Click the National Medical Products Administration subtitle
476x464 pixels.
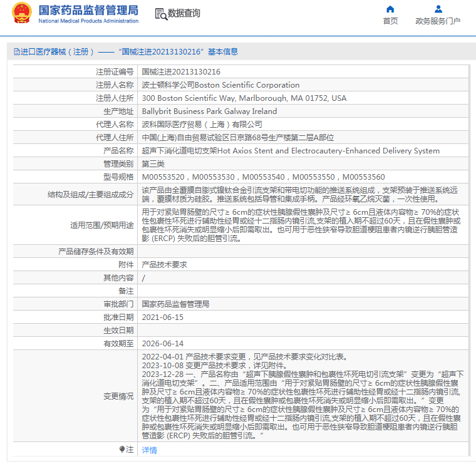pos(88,21)
